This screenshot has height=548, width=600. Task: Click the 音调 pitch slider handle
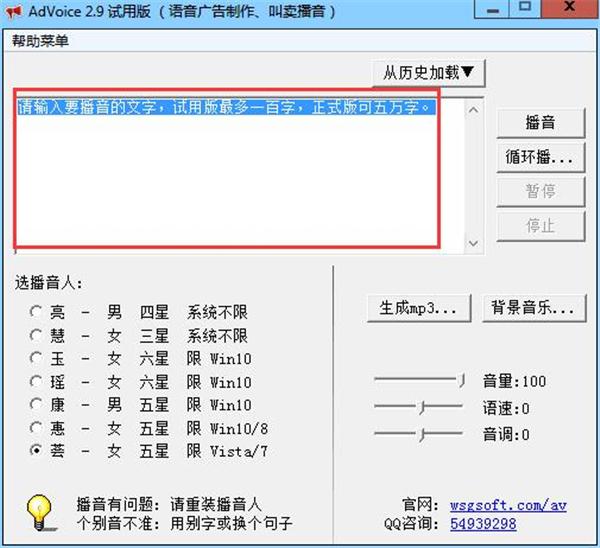tap(422, 435)
